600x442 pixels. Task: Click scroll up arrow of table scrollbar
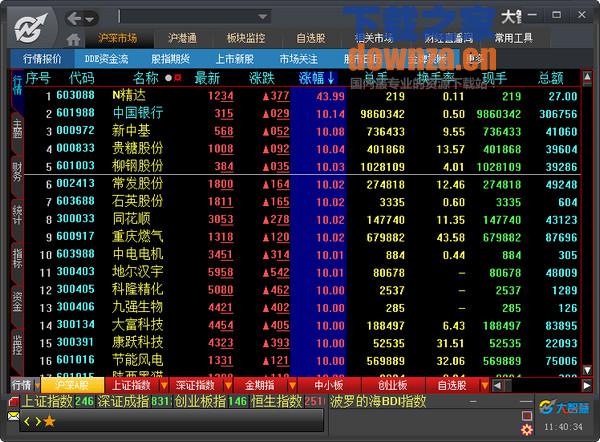(587, 78)
